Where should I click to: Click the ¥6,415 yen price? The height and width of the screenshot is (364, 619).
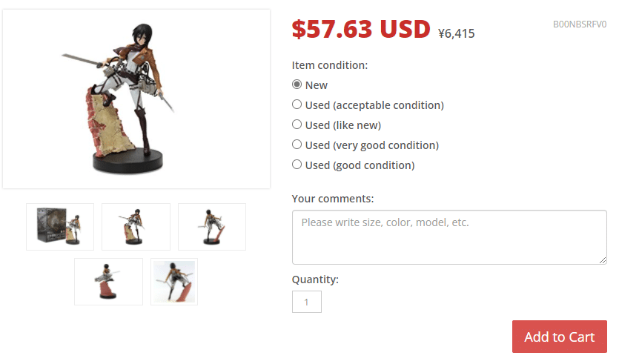457,33
